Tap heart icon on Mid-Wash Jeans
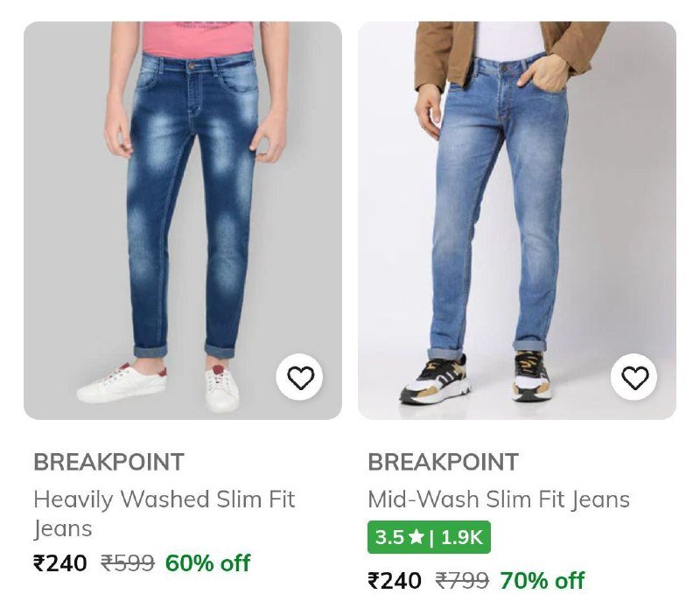This screenshot has width=700, height=594. pos(634,378)
